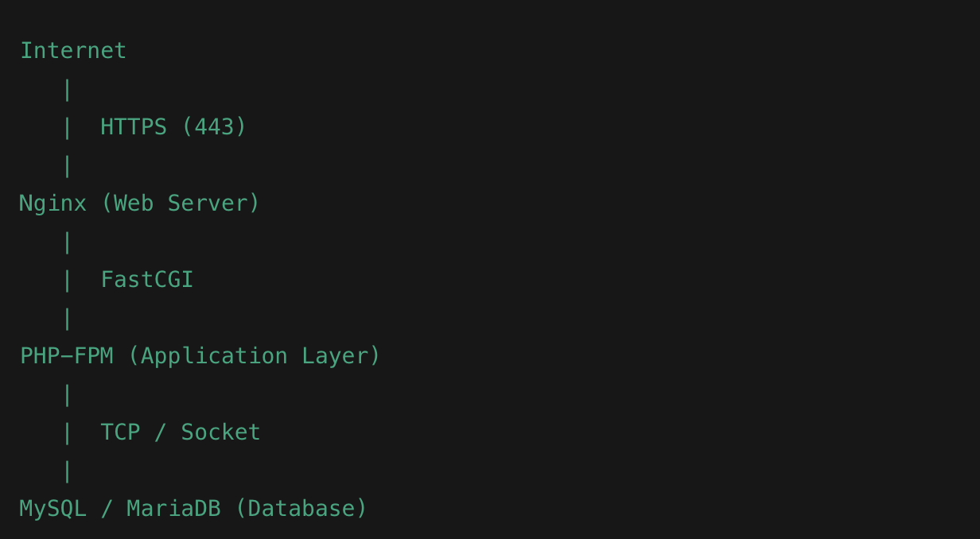Click the PHP-FPM text
The image size is (980, 539).
[67, 356]
